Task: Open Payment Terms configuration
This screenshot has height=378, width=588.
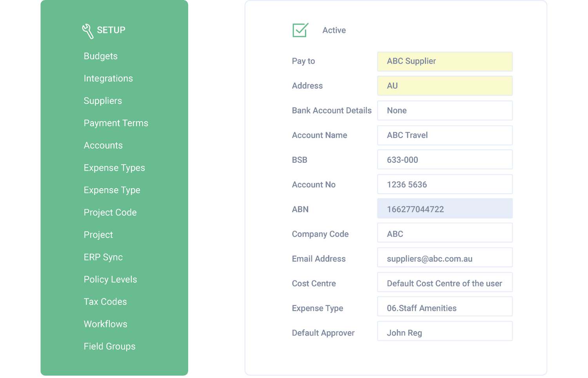Action: pyautogui.click(x=116, y=123)
